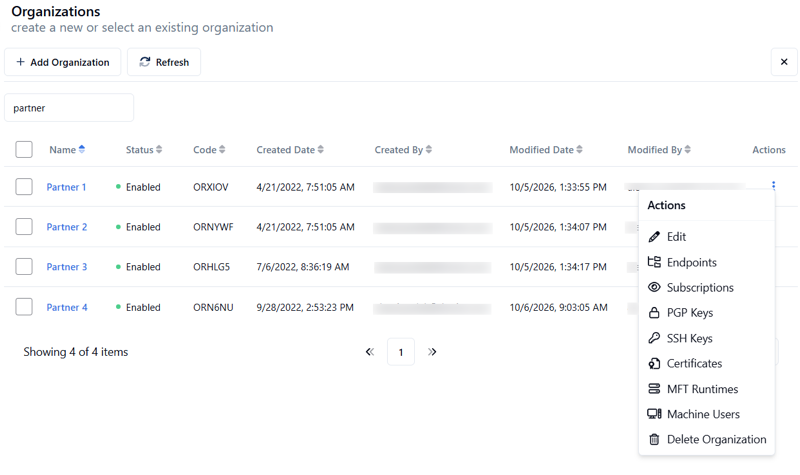Sort the table by Status column

pos(144,149)
